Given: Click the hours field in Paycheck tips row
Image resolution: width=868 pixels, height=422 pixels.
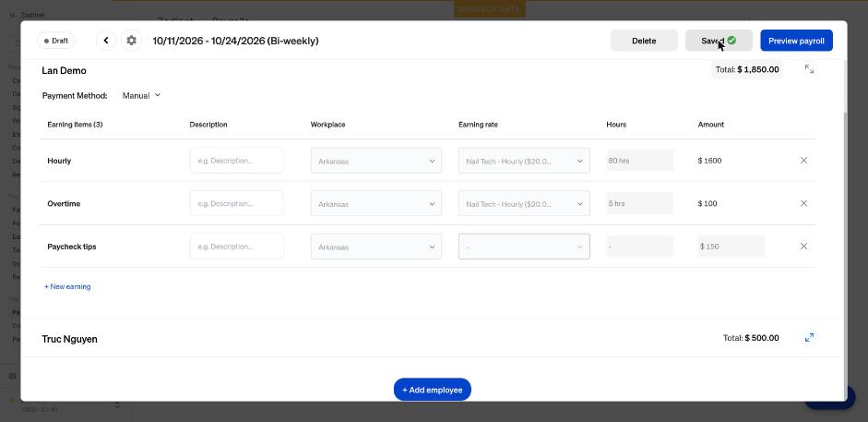Looking at the screenshot, I should [x=639, y=246].
